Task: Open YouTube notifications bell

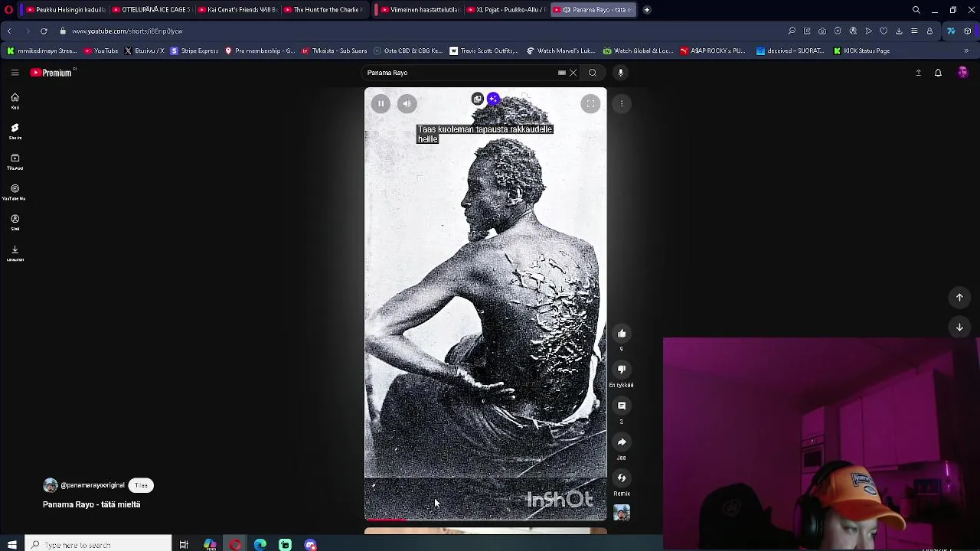Action: click(x=938, y=73)
